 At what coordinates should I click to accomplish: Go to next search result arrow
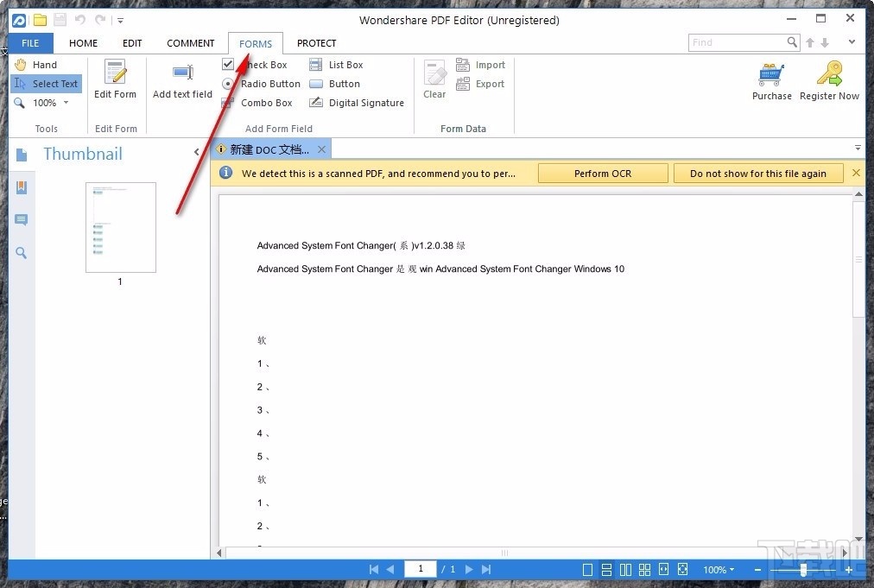tap(825, 42)
